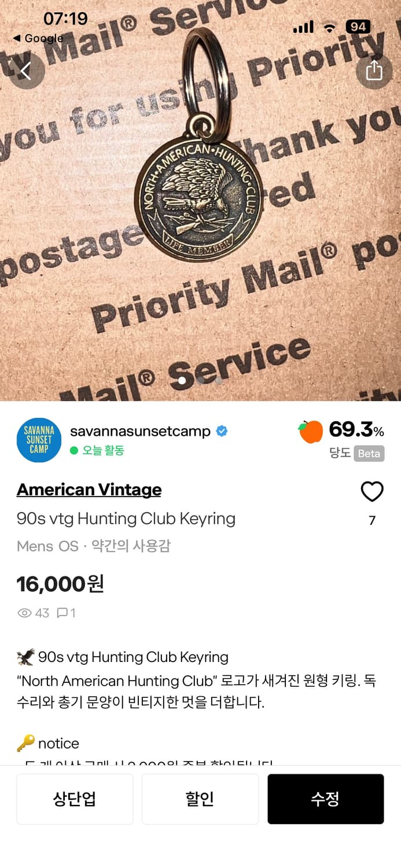
Task: Tap the 할인 discount button
Action: click(x=200, y=799)
